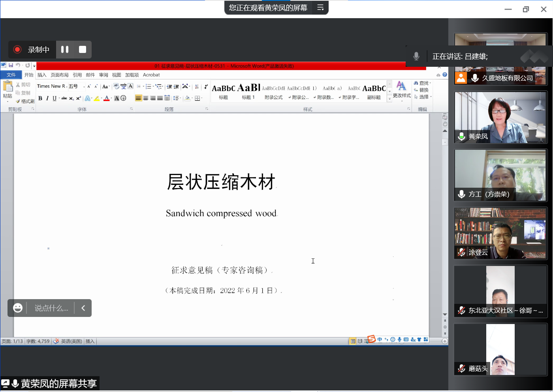Viewport: 553px width, 392px height.
Task: Click the yellow text highlight icon
Action: point(96,98)
